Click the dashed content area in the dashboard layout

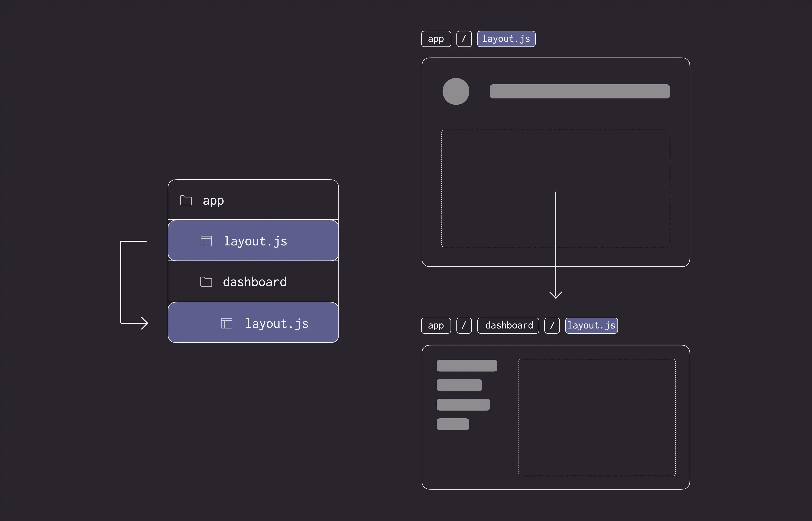(x=597, y=417)
